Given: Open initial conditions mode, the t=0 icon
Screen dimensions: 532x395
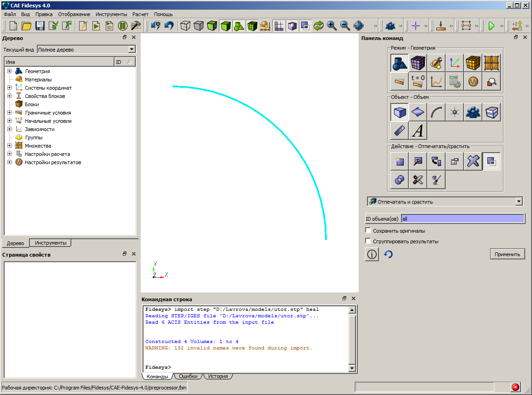Looking at the screenshot, I should [x=418, y=81].
